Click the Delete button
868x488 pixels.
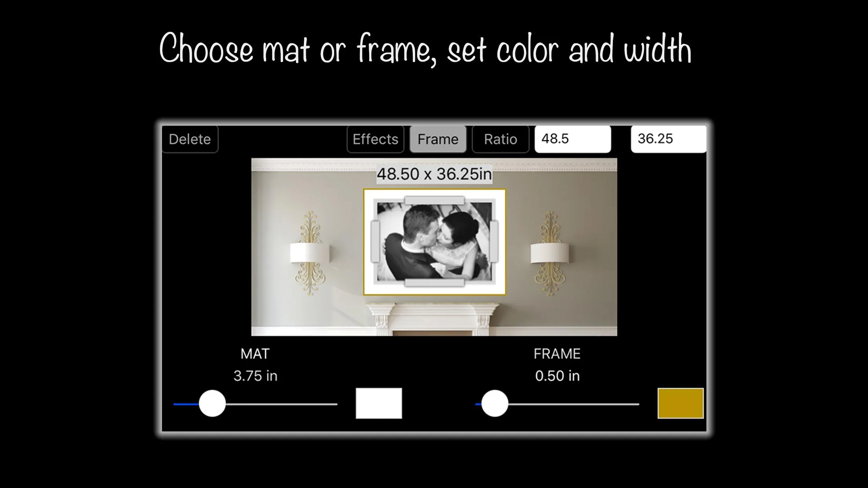(189, 139)
